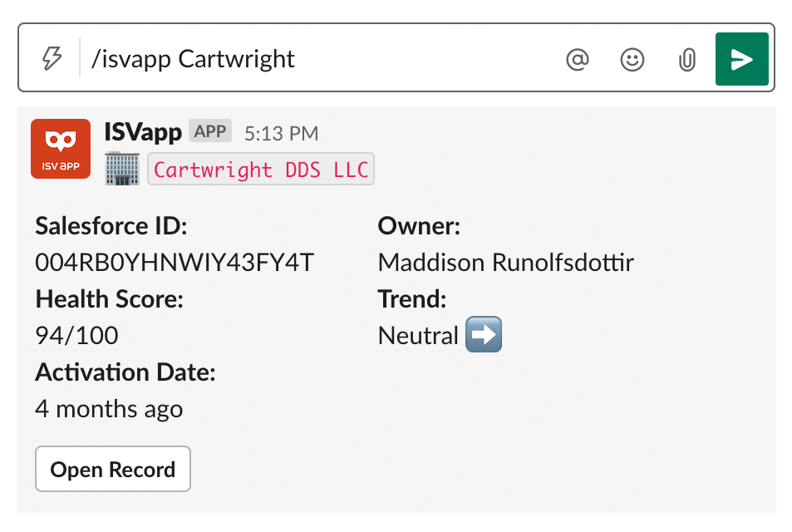Screen dimensions: 792x532
Task: Click the Open Record button
Action: tap(113, 469)
